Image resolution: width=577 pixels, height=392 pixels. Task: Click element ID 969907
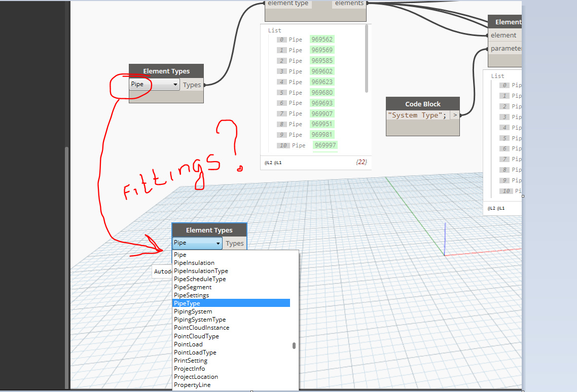322,113
